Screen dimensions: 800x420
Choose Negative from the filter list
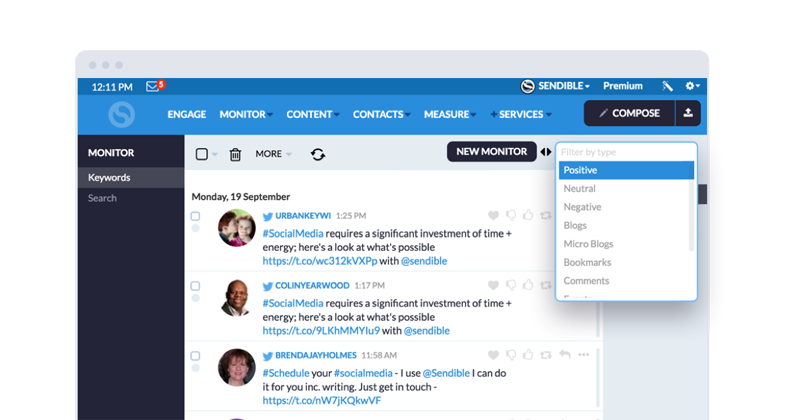coord(582,207)
